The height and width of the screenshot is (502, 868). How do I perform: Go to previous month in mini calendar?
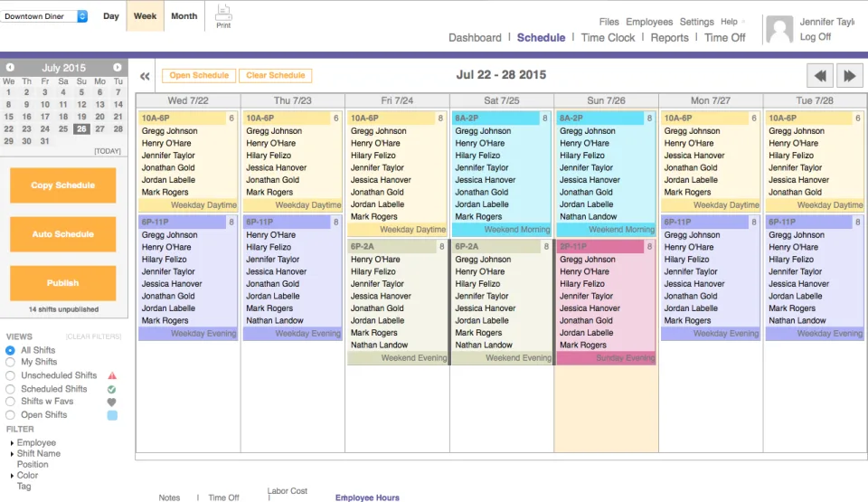pyautogui.click(x=10, y=67)
